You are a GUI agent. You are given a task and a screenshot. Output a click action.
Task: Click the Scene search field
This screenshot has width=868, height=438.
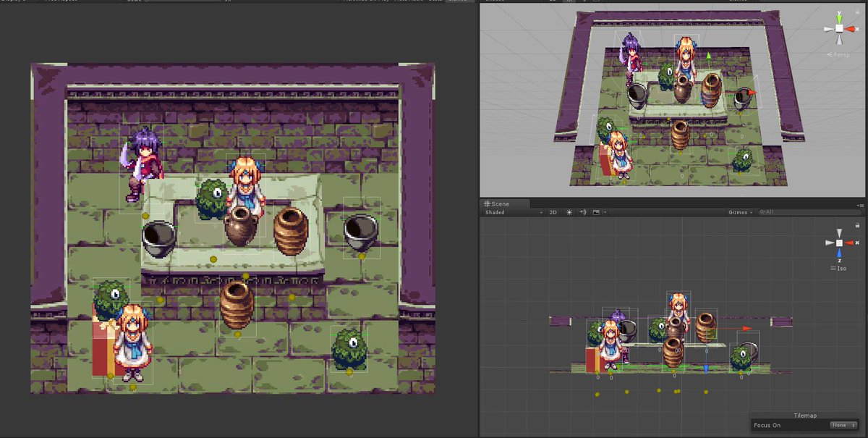tap(810, 213)
